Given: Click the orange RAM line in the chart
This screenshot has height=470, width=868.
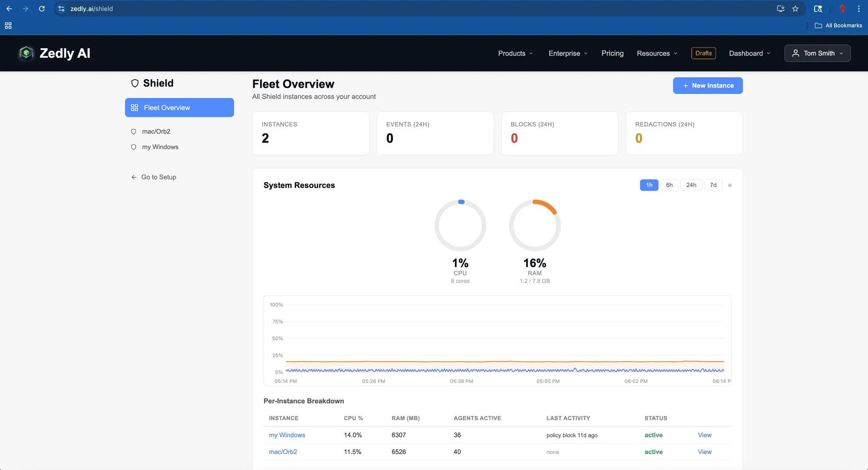Looking at the screenshot, I should (504, 362).
